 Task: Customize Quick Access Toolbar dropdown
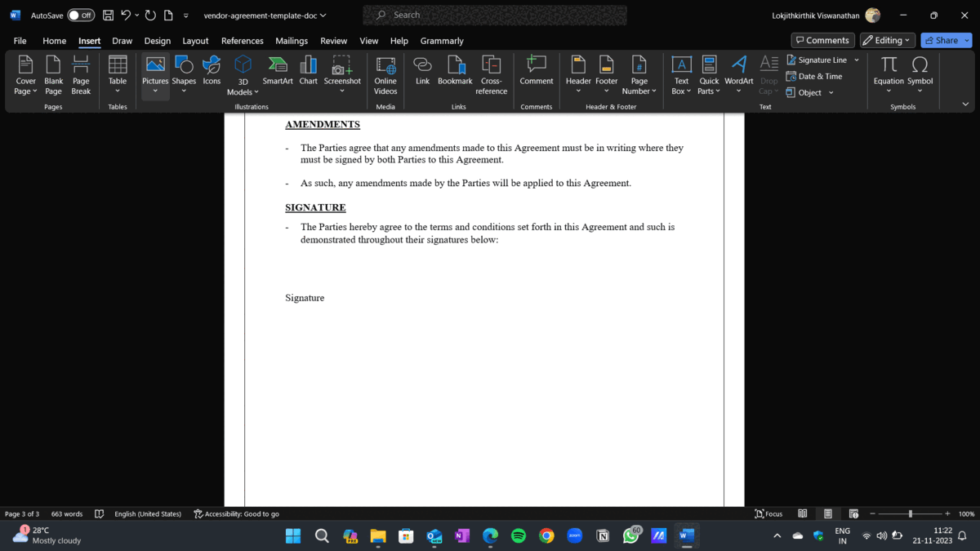[x=186, y=16]
